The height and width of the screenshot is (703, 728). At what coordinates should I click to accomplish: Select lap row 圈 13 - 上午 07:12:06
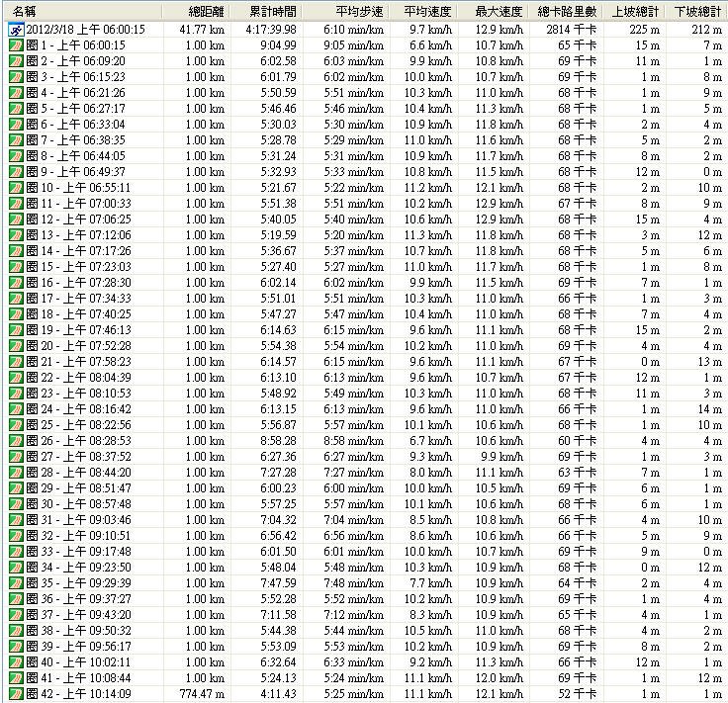[366, 235]
